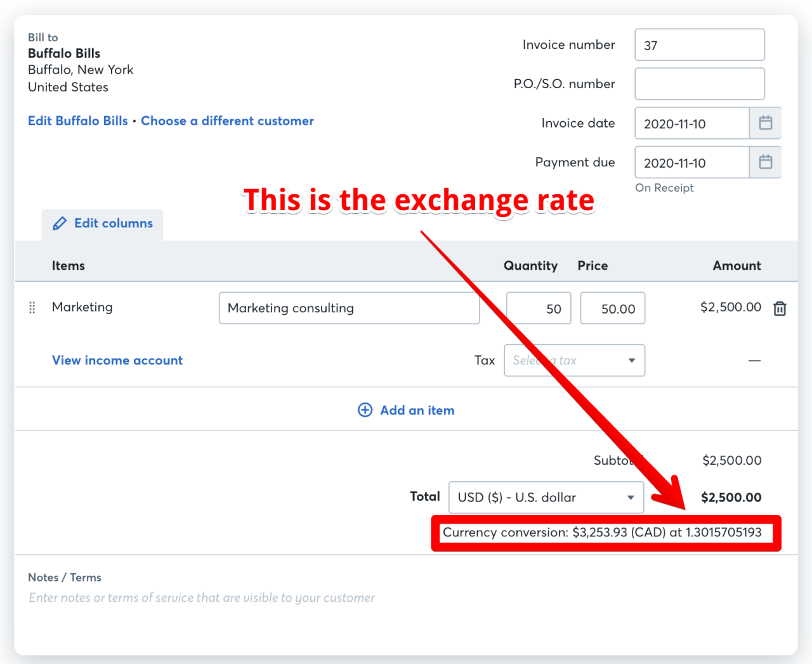The height and width of the screenshot is (664, 812).
Task: Click the Price field showing 50.00
Action: pyautogui.click(x=613, y=308)
